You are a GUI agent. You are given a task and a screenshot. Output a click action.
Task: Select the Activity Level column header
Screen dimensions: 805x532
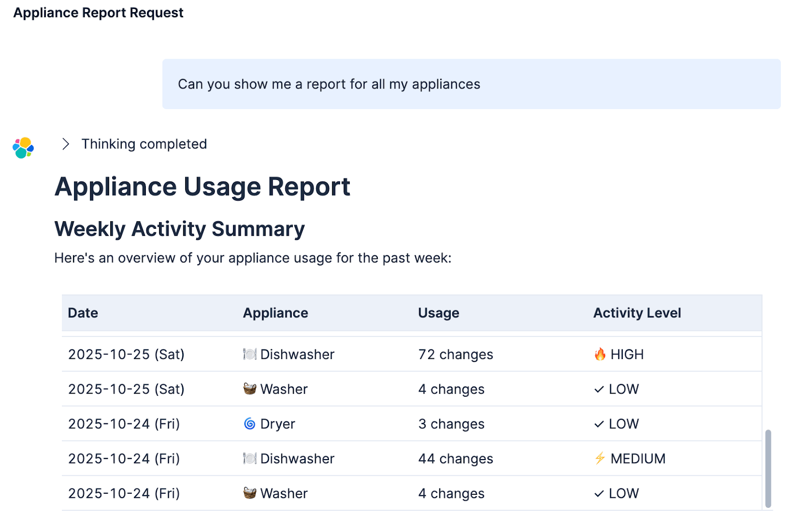[637, 313]
